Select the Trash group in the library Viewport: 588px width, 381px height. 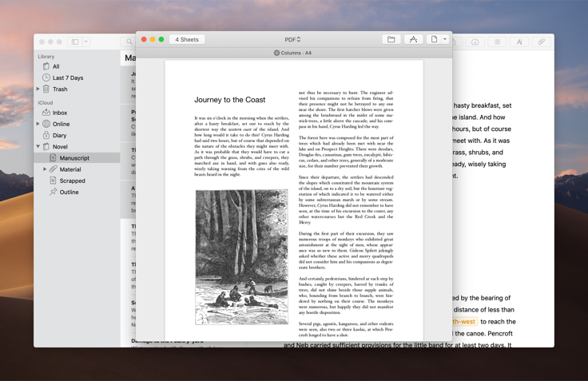point(77,89)
